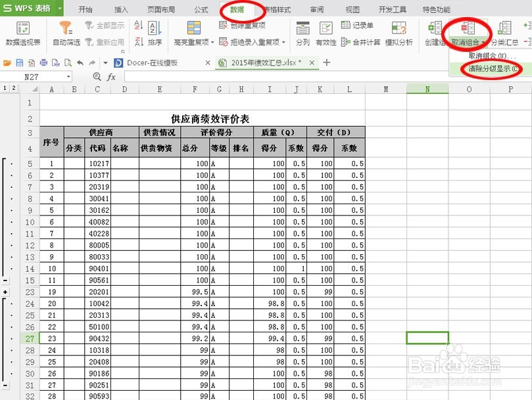532x400 pixels.
Task: Expand the WPS 表格 menu arrow
Action: (60, 8)
